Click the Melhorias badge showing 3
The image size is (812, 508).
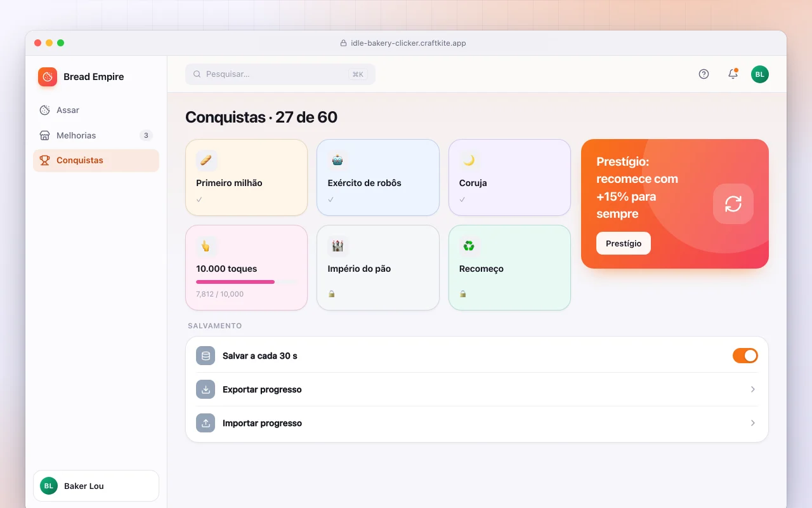pos(146,135)
